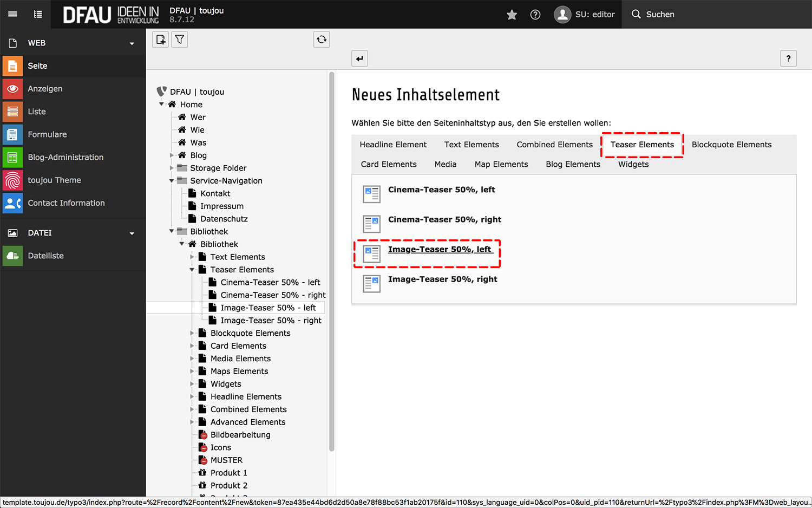Open the Anzeigen module
The width and height of the screenshot is (812, 508).
[x=45, y=89]
